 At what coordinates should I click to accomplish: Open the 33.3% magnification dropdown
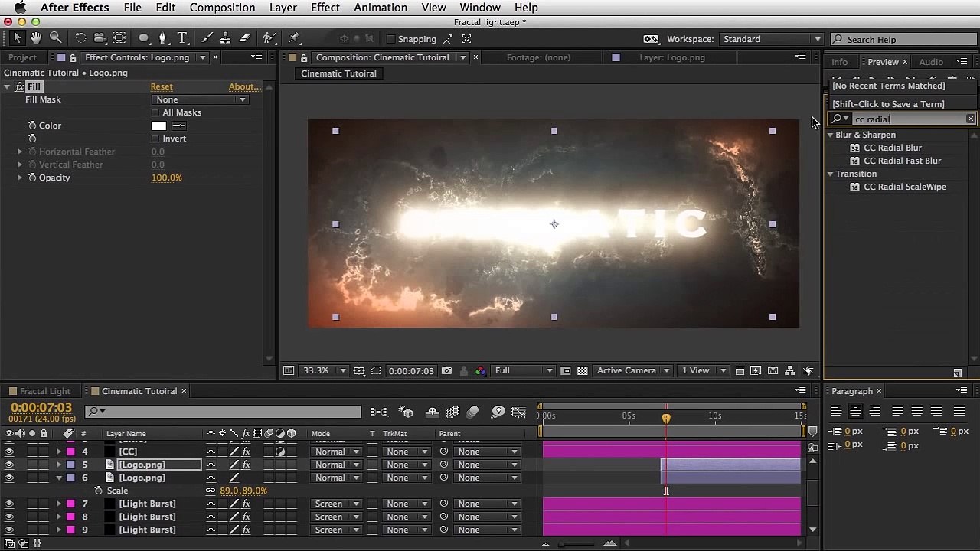click(324, 371)
